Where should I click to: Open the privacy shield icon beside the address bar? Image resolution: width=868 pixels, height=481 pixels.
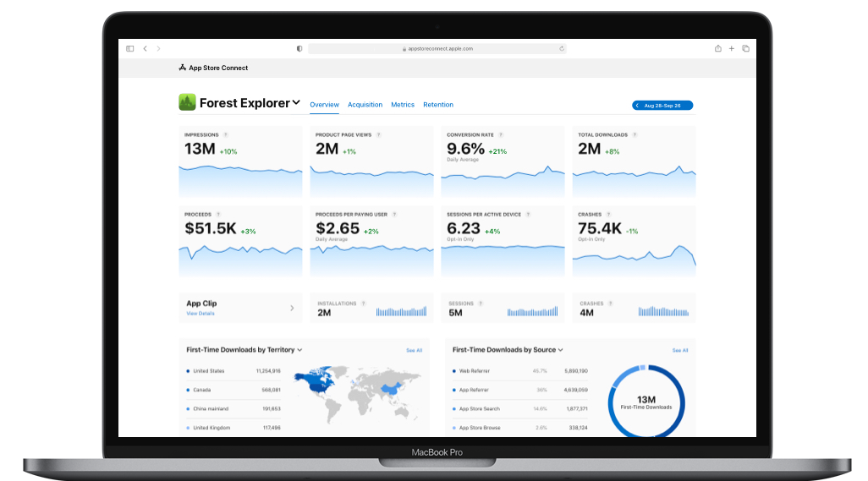[299, 49]
